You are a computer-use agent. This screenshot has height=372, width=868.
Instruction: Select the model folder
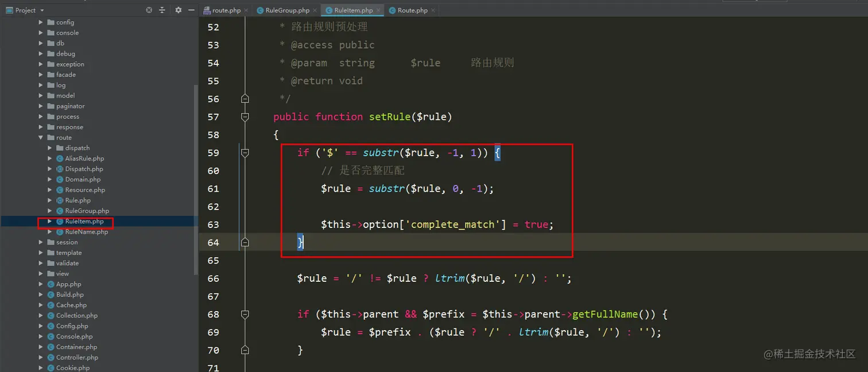tap(65, 96)
